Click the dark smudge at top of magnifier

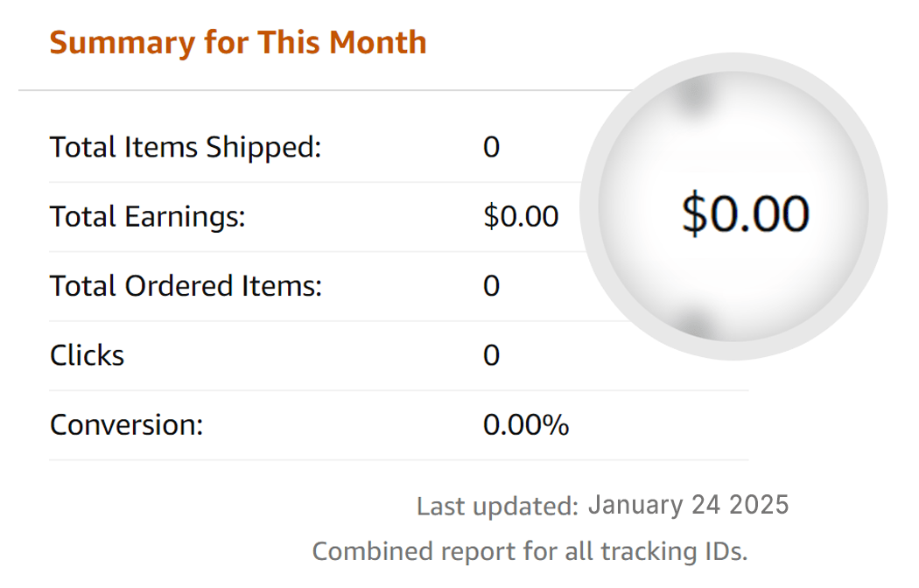696,94
